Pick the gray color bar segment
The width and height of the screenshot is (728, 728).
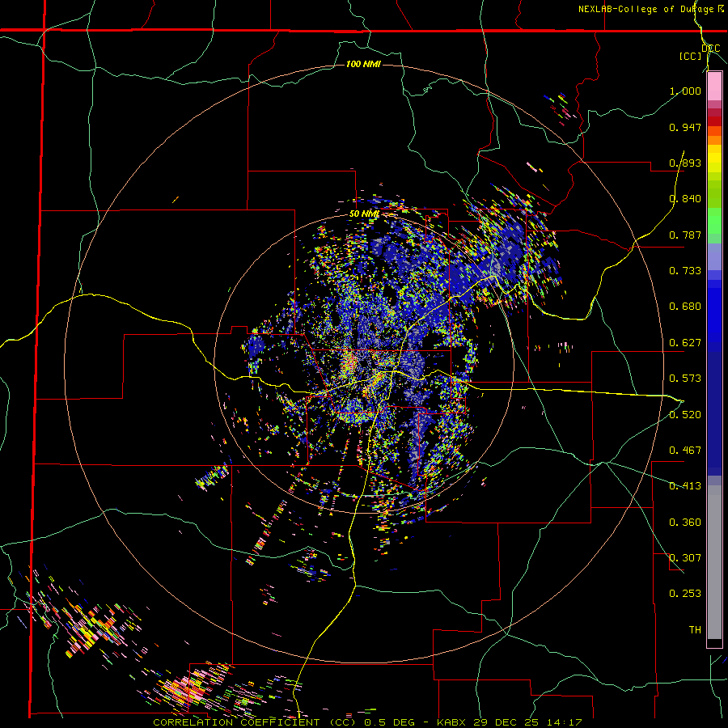[714, 562]
